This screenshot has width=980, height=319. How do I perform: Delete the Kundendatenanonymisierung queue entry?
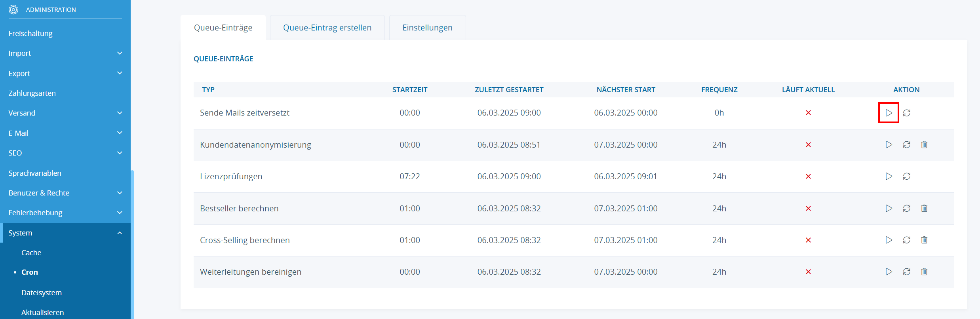(x=924, y=145)
